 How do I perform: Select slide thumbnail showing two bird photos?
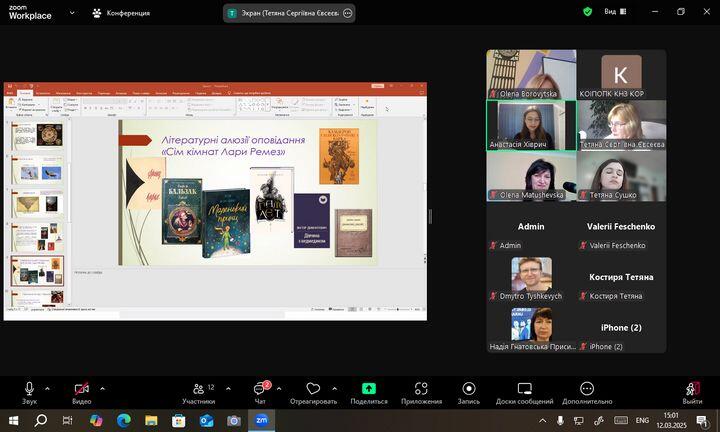[x=37, y=171]
